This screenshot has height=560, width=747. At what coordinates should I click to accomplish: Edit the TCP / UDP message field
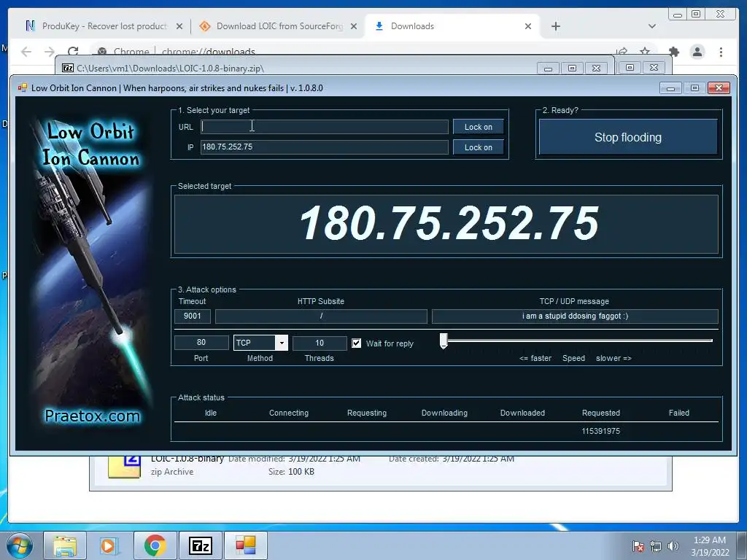point(575,316)
